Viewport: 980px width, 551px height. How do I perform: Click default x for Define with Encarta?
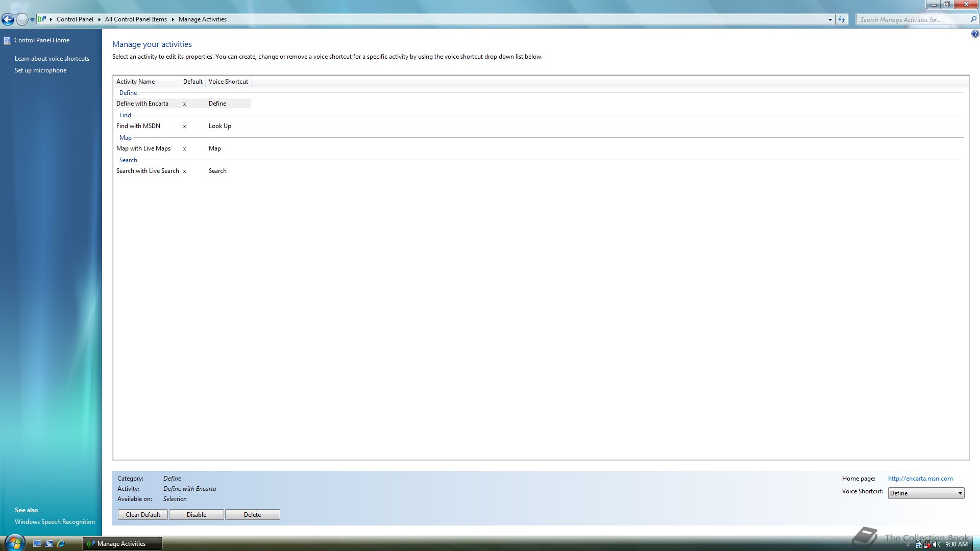185,104
